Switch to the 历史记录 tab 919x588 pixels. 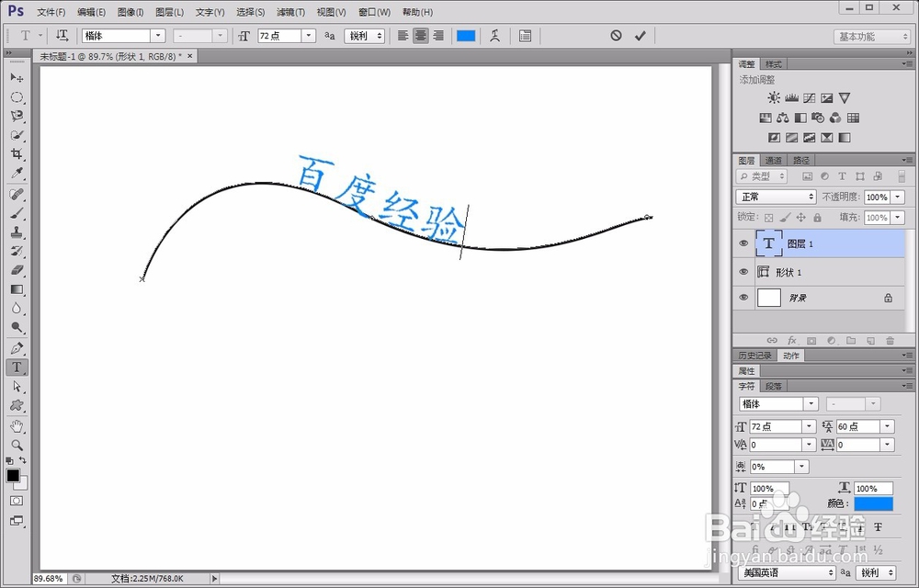[754, 356]
